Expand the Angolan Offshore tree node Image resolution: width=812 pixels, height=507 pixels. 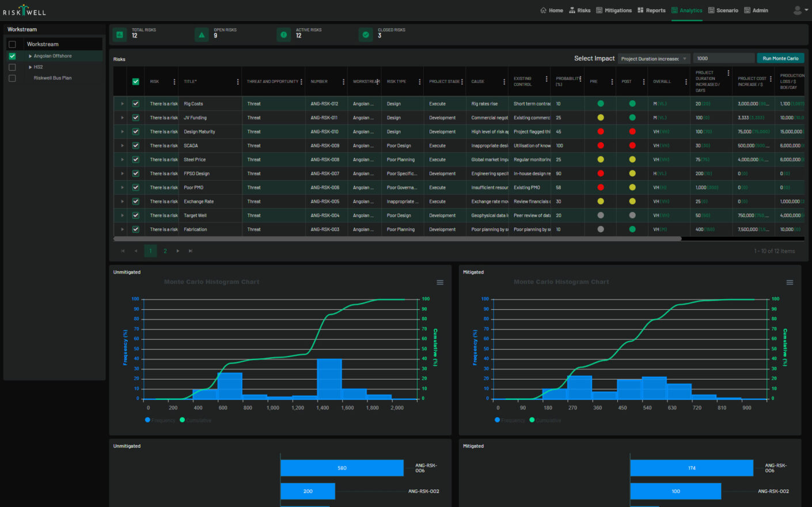[x=31, y=56]
